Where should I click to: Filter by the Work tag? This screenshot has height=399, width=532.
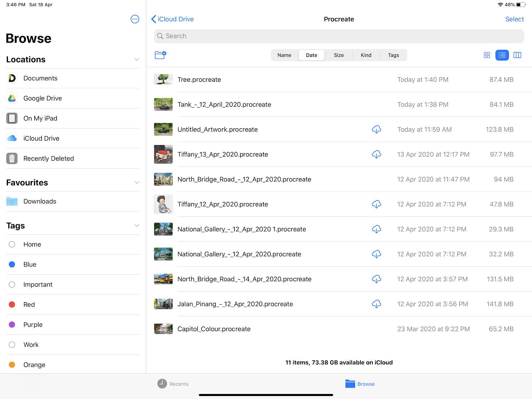tap(73, 345)
